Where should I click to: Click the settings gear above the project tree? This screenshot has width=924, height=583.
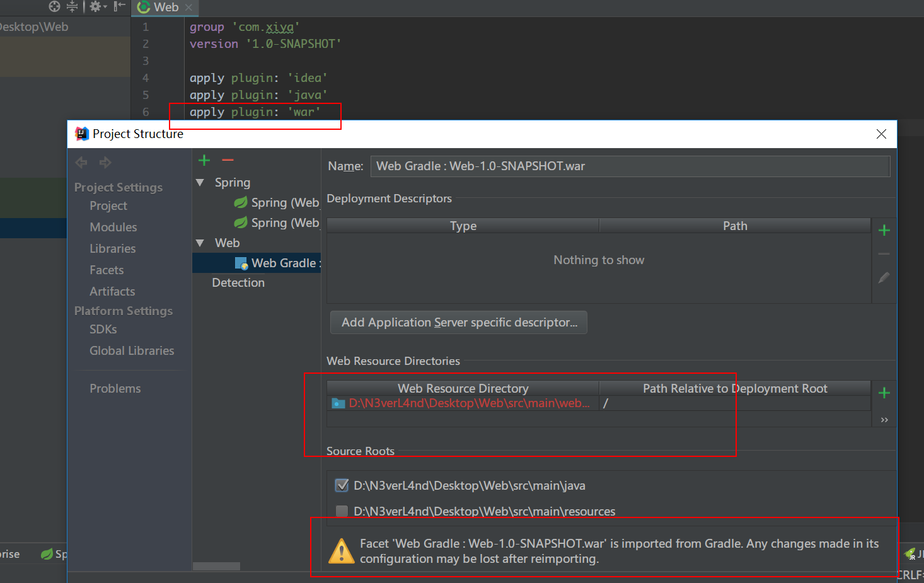95,6
